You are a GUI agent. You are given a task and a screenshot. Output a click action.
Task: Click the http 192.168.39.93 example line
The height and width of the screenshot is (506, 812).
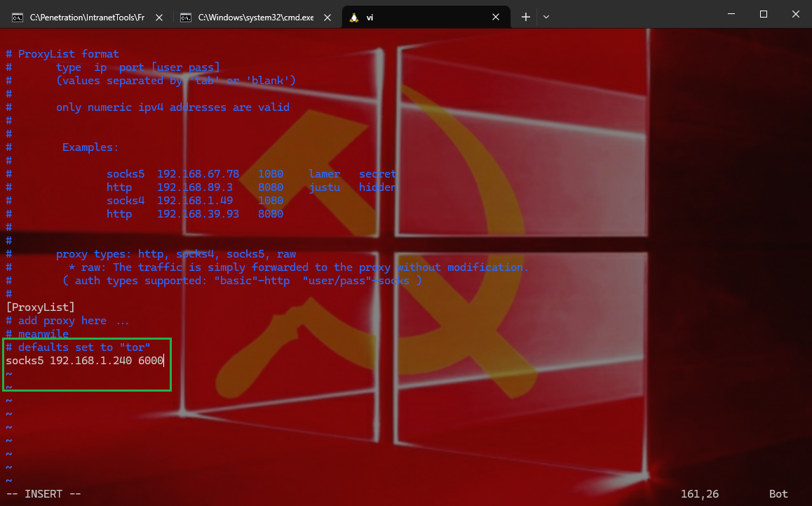coord(195,214)
